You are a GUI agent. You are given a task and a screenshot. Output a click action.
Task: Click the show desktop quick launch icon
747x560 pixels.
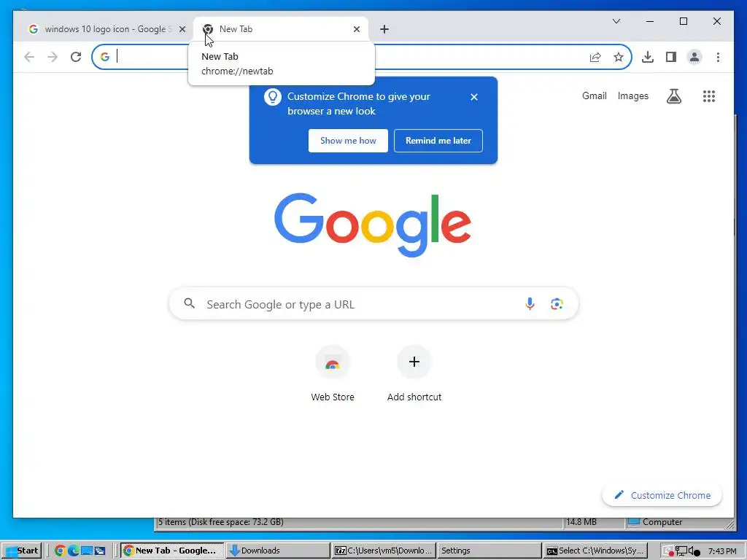[x=87, y=551]
